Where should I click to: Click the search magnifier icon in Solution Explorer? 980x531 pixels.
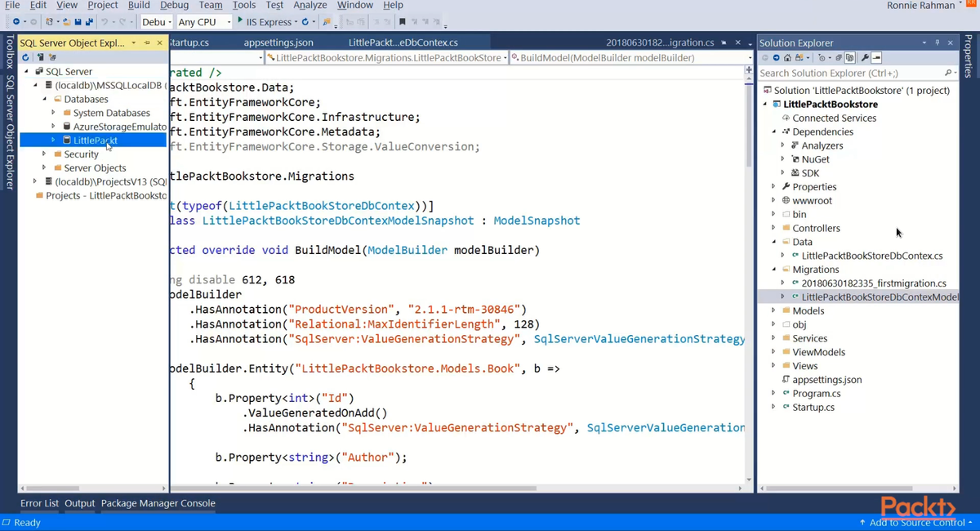tap(947, 73)
